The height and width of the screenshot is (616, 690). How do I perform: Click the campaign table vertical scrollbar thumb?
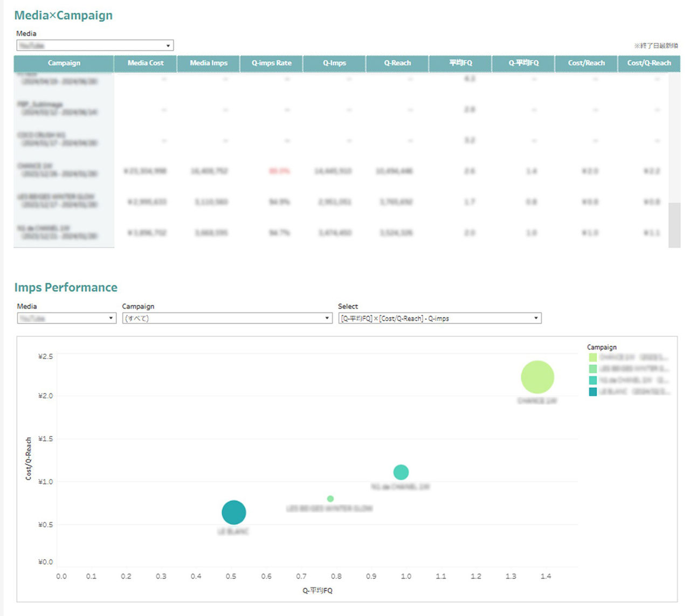click(674, 225)
